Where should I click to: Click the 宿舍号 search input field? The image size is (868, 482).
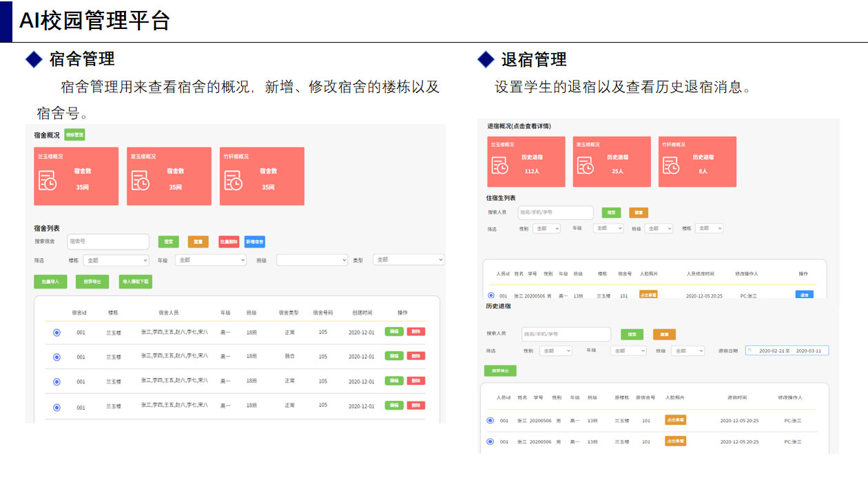pos(108,242)
